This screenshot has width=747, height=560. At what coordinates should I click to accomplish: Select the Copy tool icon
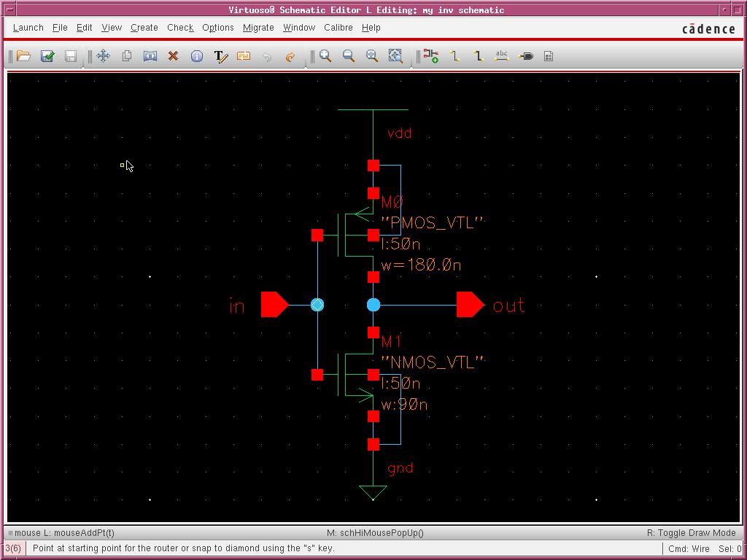[127, 56]
